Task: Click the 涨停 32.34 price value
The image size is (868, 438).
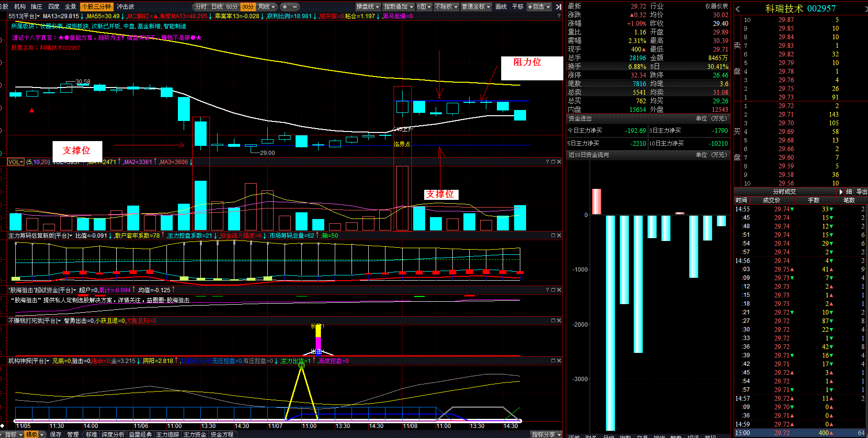Action: click(638, 75)
